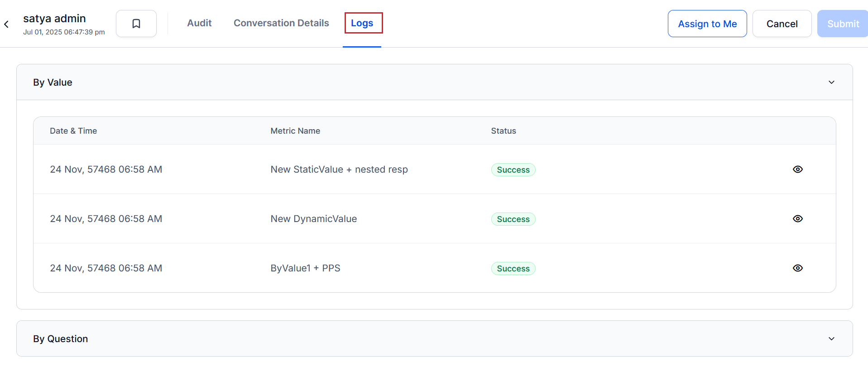Expand the By Question section
Image resolution: width=868 pixels, height=382 pixels.
pyautogui.click(x=831, y=338)
